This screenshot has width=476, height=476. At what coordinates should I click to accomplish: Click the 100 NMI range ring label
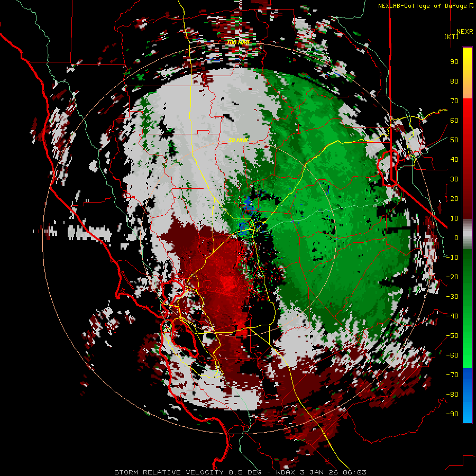[238, 42]
